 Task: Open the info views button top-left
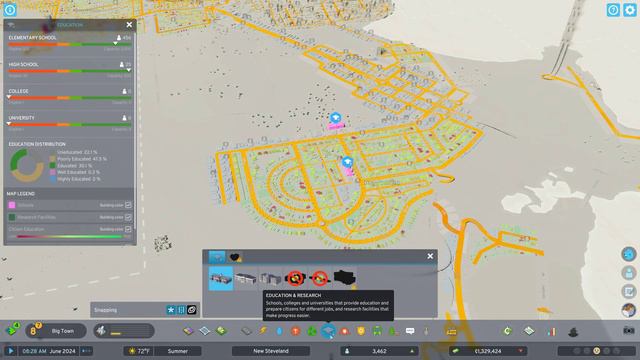(10, 10)
